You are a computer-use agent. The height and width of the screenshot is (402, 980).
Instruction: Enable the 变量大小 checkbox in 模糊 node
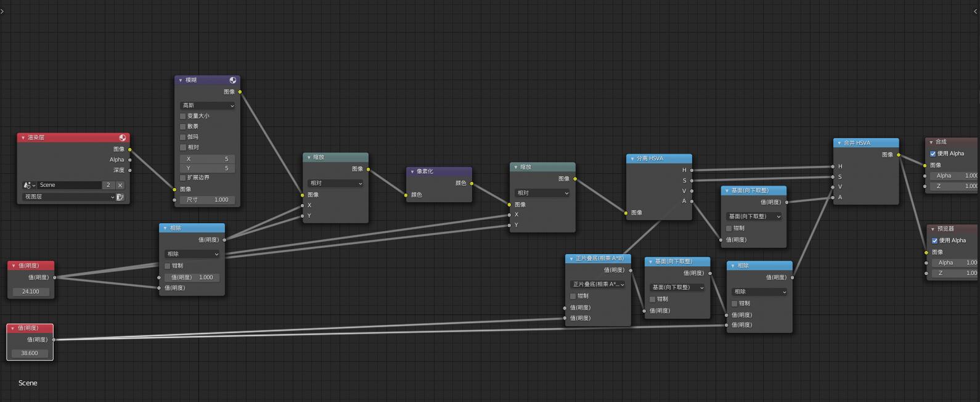pyautogui.click(x=183, y=116)
